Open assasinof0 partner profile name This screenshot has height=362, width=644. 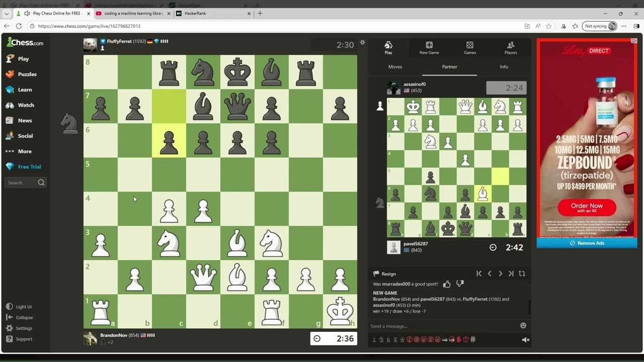click(x=414, y=84)
